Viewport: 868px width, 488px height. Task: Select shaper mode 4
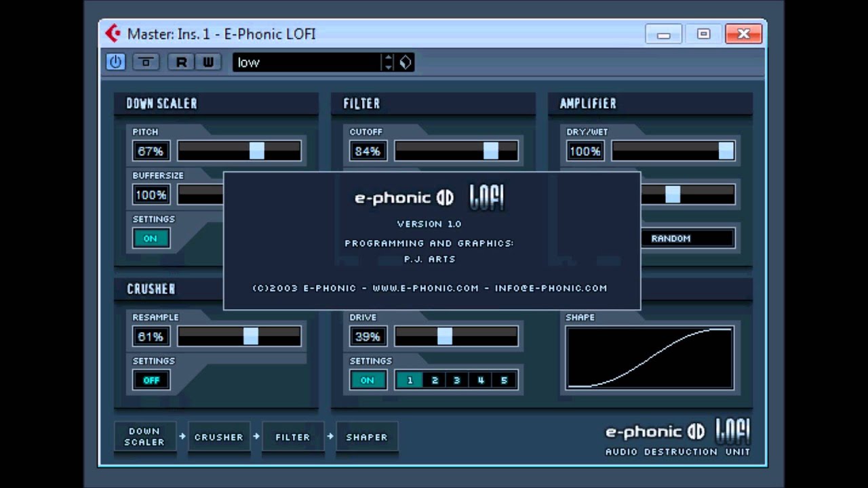point(481,380)
